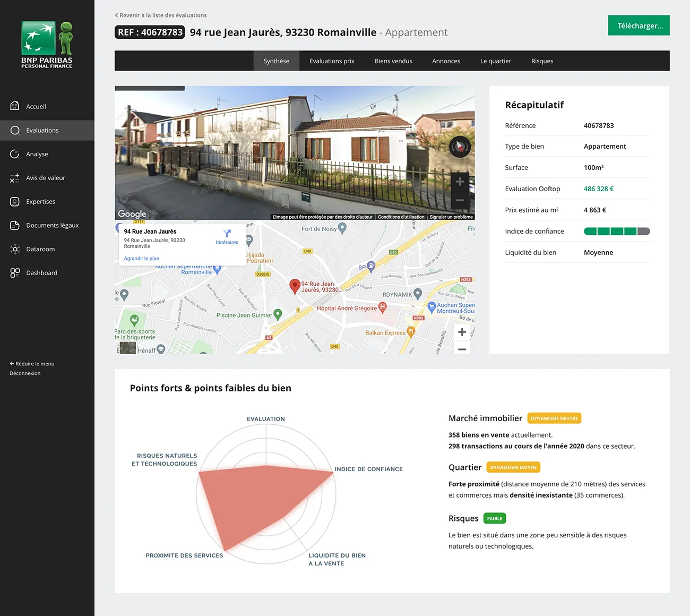Open the Dashboard icon in sidebar
Screen dimensions: 690x616
(15, 273)
